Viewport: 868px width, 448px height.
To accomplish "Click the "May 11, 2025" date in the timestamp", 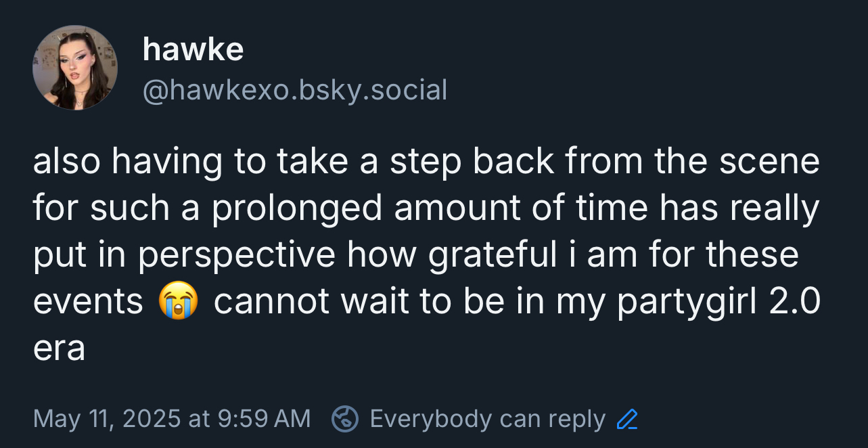I will pos(107,420).
